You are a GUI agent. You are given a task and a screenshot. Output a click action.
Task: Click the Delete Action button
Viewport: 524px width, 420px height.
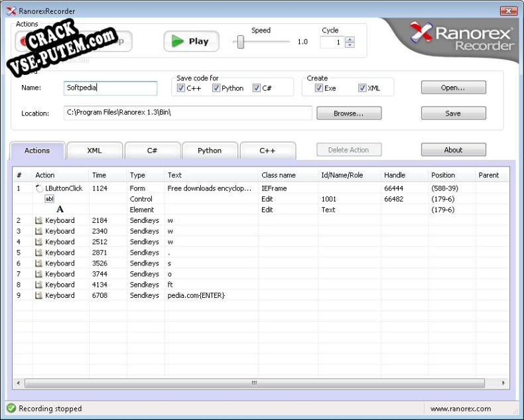349,150
